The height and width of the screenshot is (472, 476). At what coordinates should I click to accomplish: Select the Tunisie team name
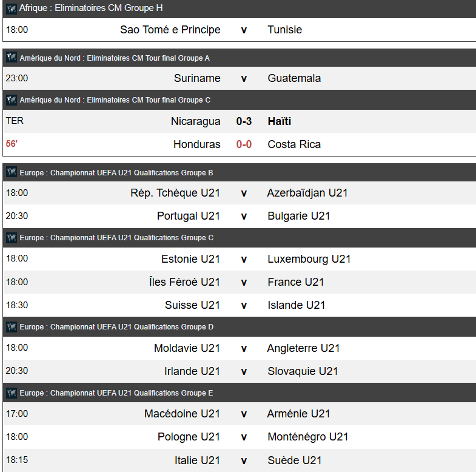click(285, 30)
